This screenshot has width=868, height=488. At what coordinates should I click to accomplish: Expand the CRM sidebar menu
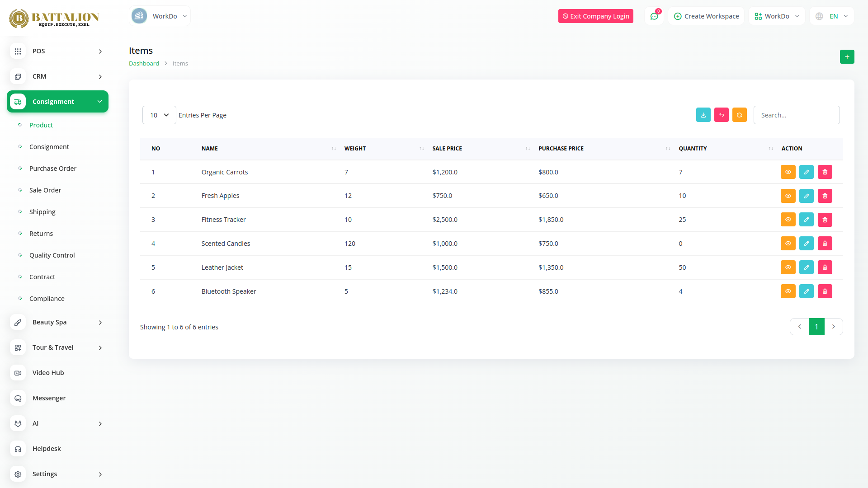point(57,76)
